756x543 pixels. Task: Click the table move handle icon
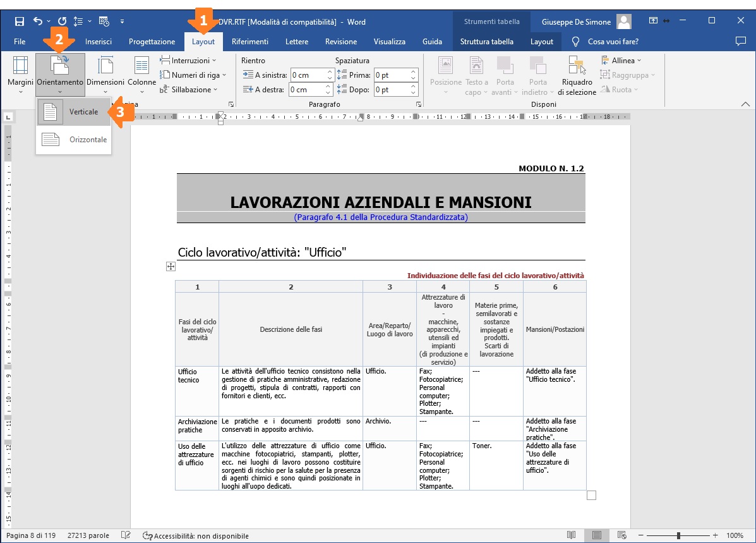171,267
